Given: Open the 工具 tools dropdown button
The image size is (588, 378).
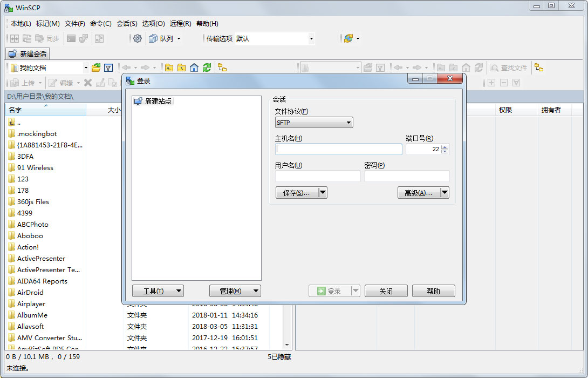Looking at the screenshot, I should tap(158, 291).
